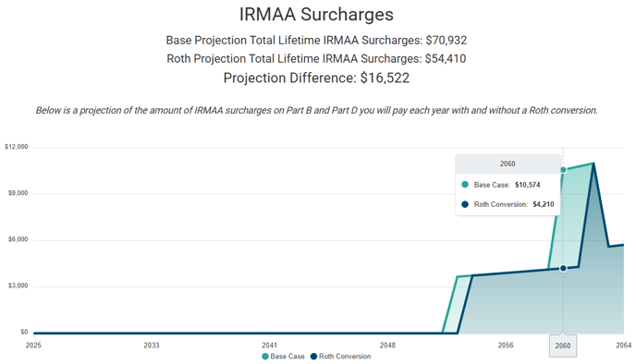Screen dimensions: 636x364
Task: Click the 2064 x-axis label
Action: click(623, 346)
